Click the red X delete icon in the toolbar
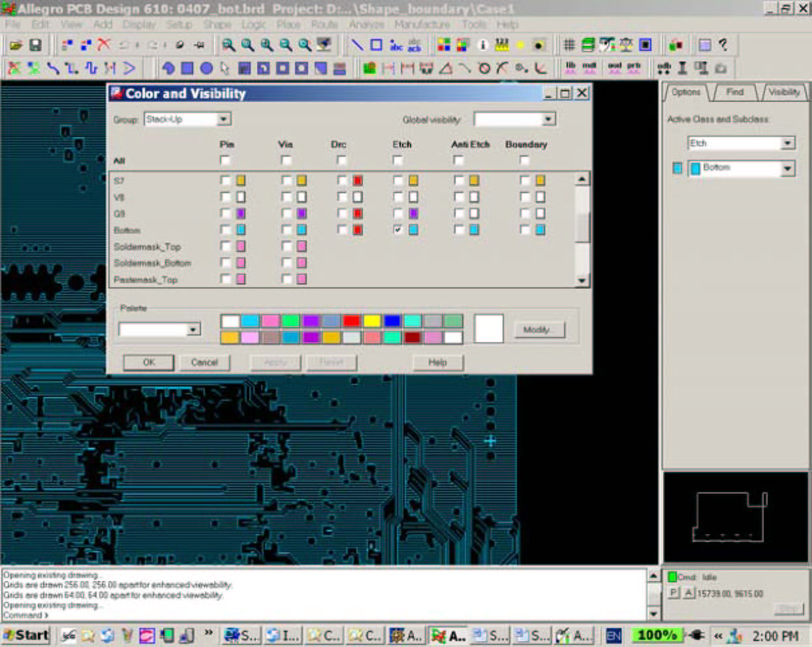The width and height of the screenshot is (812, 647). coord(104,45)
